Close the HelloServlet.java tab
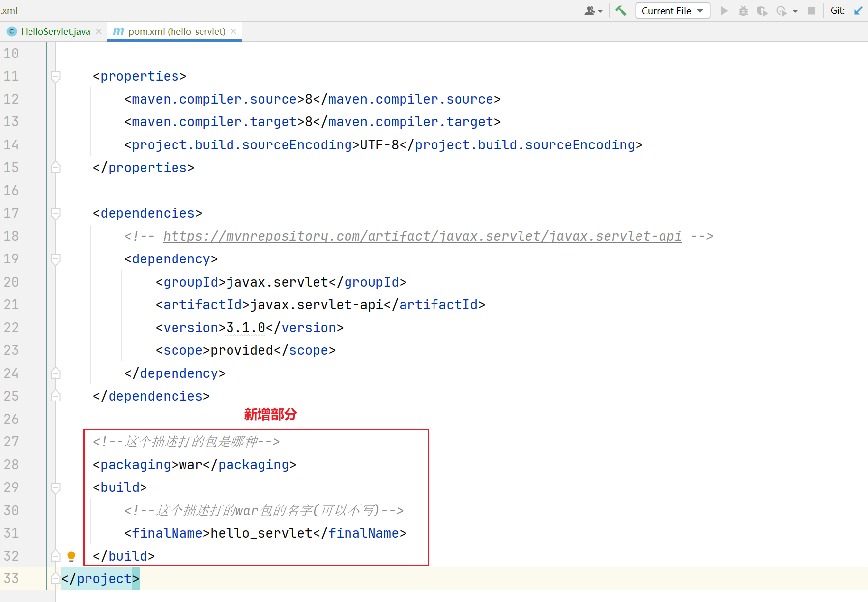The width and height of the screenshot is (868, 602). pyautogui.click(x=99, y=31)
